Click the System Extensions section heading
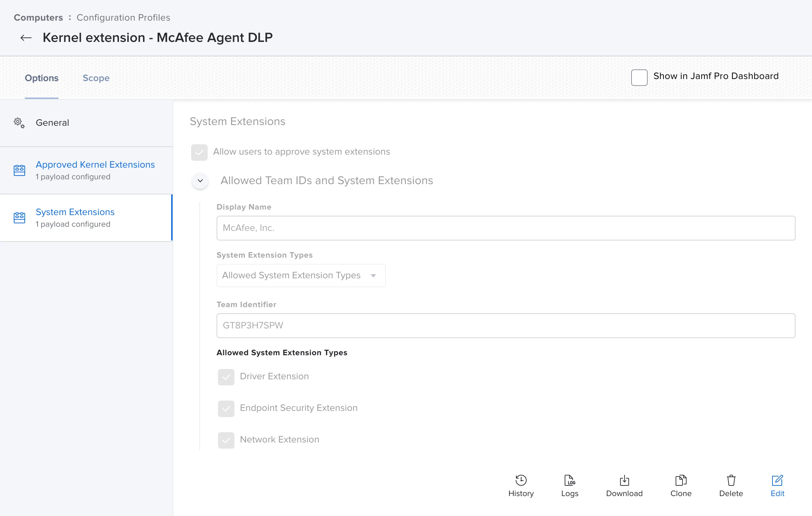This screenshot has width=812, height=516. 238,121
